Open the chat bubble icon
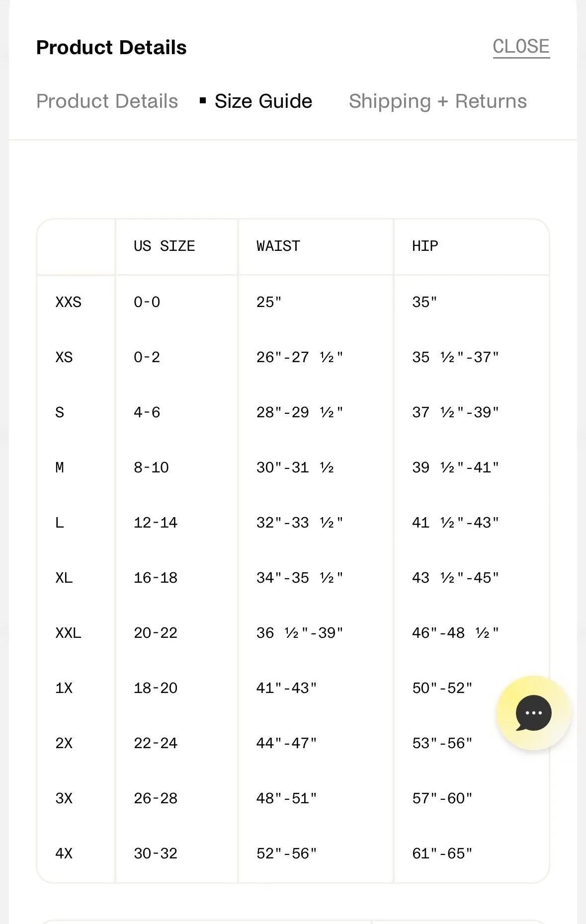This screenshot has height=924, width=586. coord(533,713)
